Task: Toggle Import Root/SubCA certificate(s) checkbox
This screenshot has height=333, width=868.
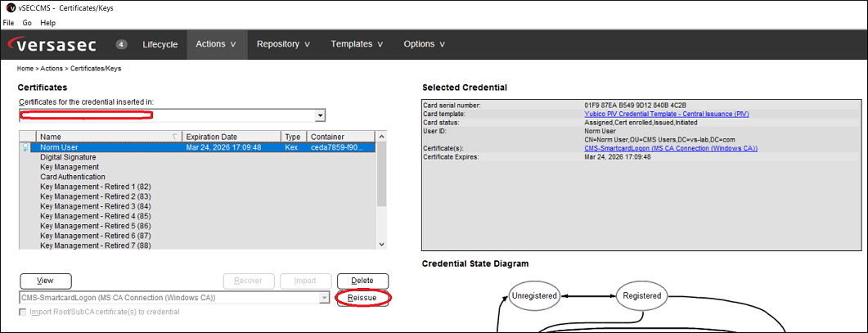Action: (23, 312)
